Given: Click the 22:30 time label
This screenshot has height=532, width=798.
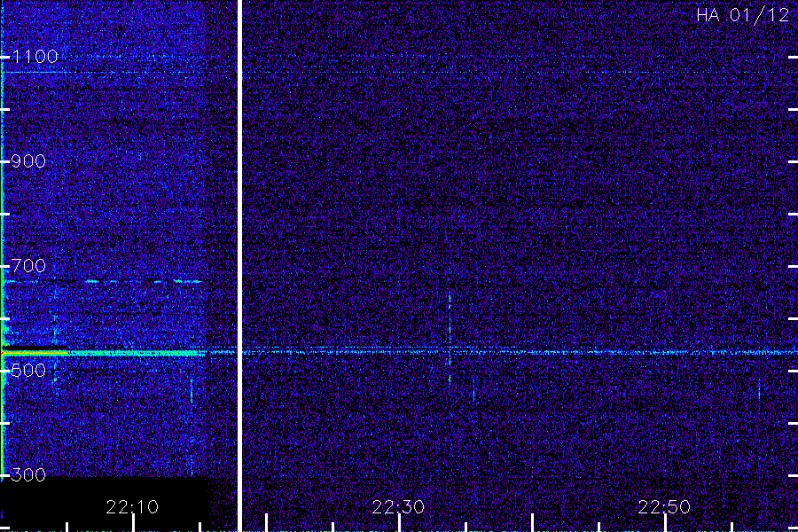Looking at the screenshot, I should pos(398,507).
